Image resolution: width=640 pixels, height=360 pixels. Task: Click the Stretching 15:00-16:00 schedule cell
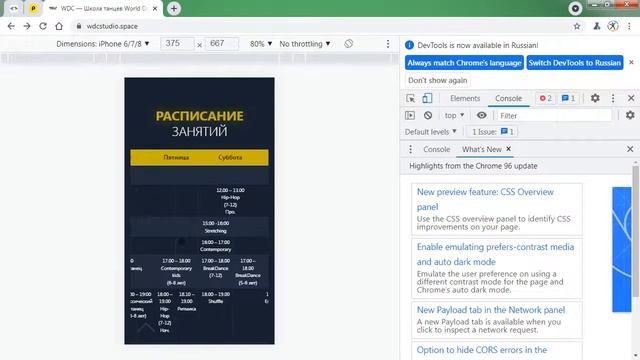pyautogui.click(x=216, y=227)
